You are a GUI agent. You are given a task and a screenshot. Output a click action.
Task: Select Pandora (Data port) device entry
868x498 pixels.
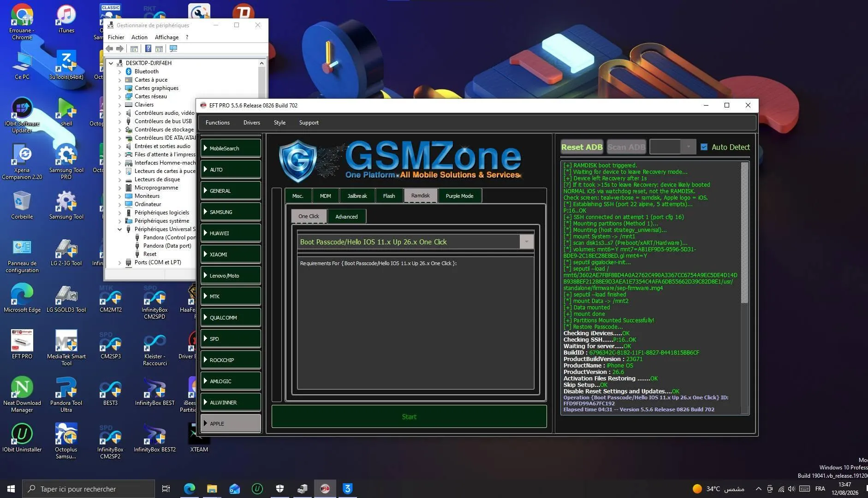tap(167, 246)
